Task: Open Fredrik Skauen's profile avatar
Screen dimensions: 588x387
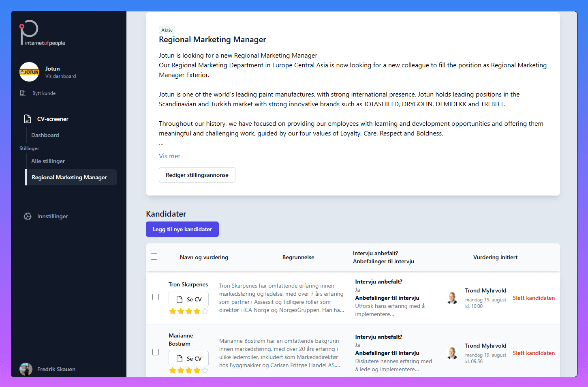Action: click(26, 369)
